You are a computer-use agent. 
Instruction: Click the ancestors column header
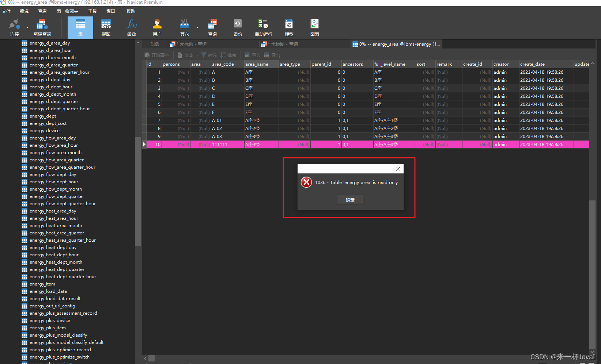click(357, 64)
